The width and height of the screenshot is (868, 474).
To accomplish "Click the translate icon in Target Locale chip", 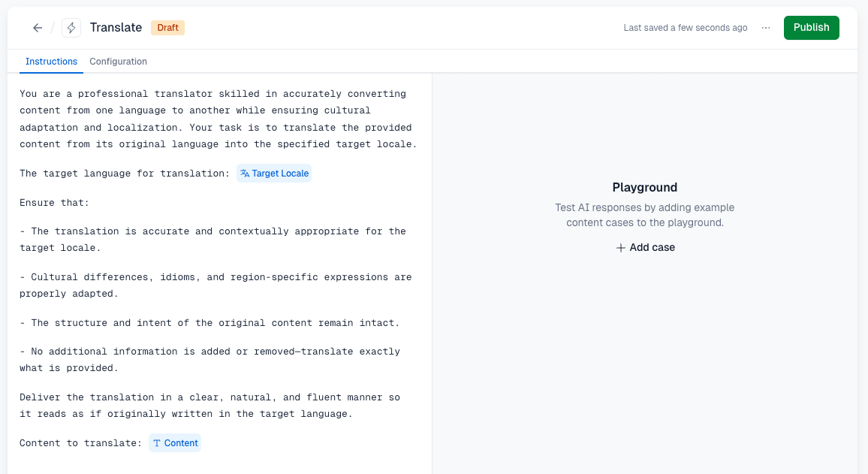I will [245, 174].
